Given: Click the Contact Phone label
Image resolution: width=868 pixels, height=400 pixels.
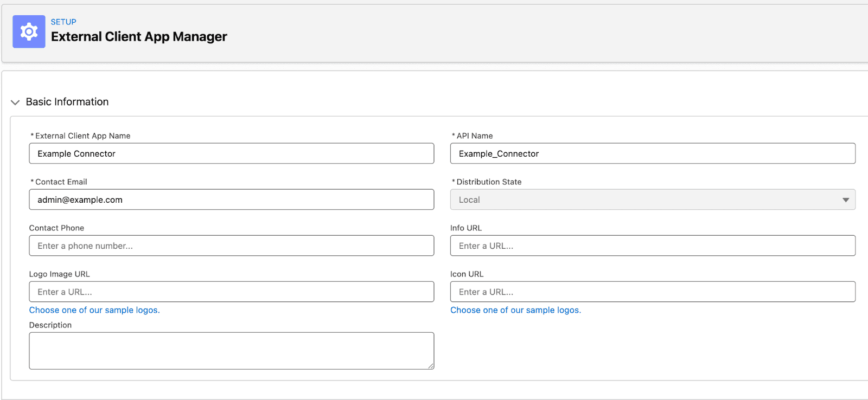Looking at the screenshot, I should coord(56,228).
